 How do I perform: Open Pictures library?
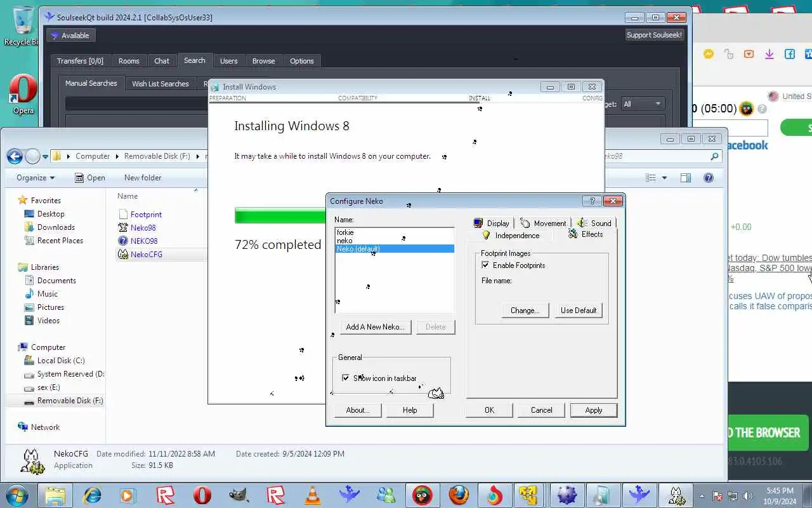coord(50,307)
